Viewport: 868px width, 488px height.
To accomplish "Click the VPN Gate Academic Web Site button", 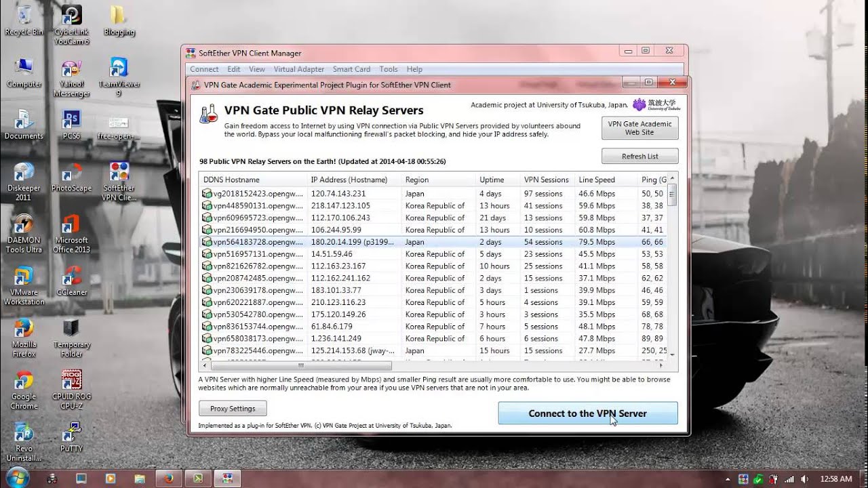I will (639, 128).
